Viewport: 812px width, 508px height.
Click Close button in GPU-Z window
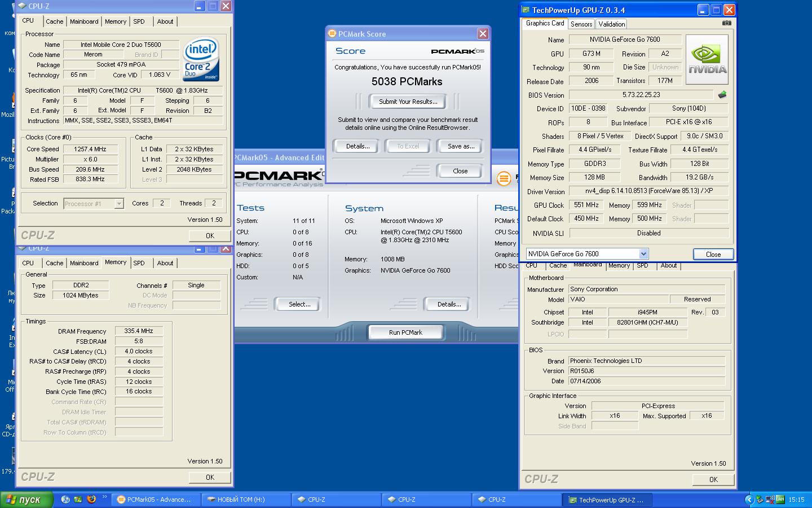(713, 255)
